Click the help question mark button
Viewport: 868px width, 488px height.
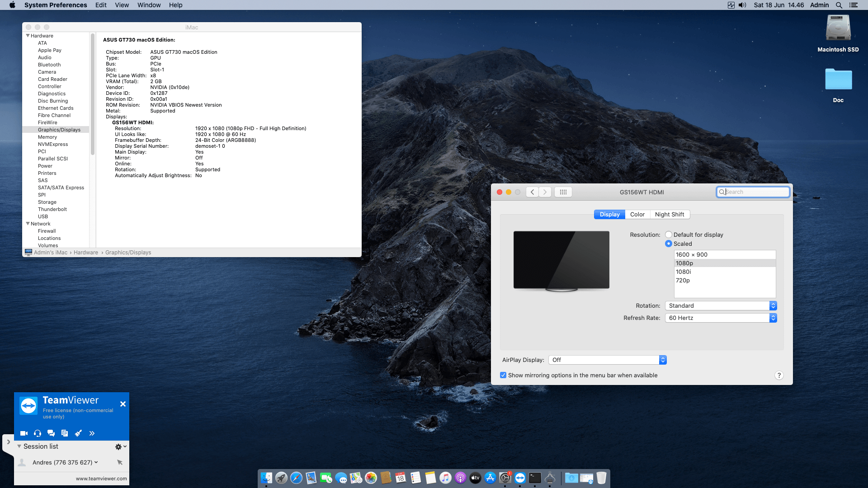779,375
